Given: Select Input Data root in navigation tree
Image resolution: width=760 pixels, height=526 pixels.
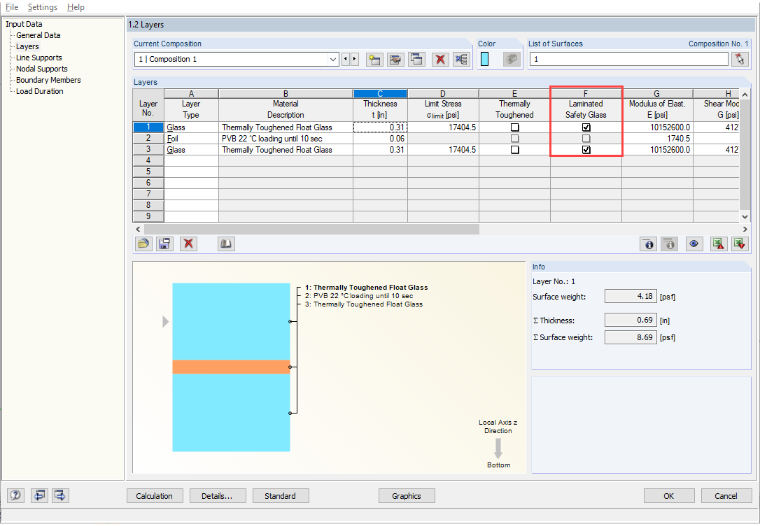Looking at the screenshot, I should click(24, 24).
